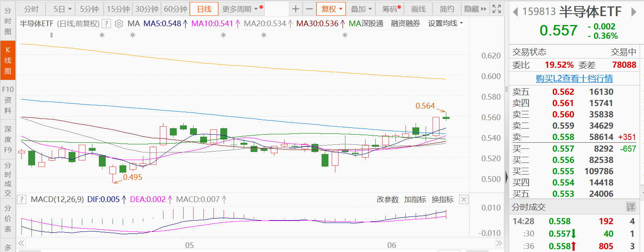Open 叠加 dropdown
The image size is (644, 252).
(361, 9)
